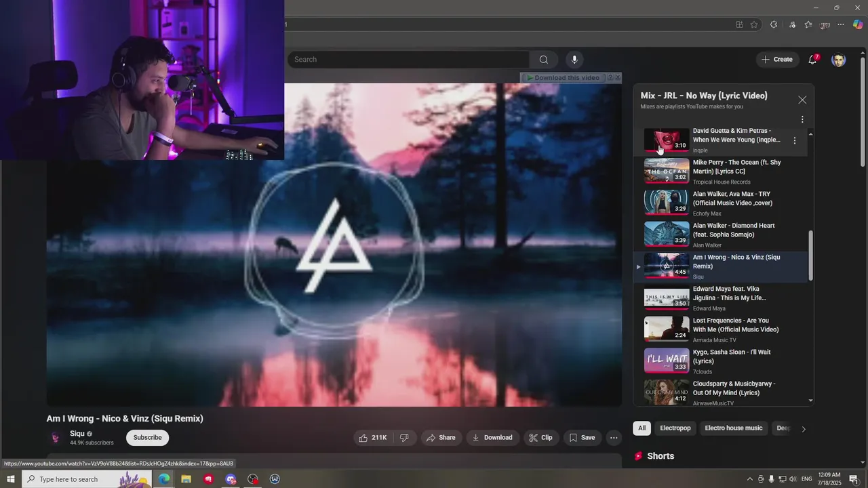Open the Windows notification center icon

point(854,479)
